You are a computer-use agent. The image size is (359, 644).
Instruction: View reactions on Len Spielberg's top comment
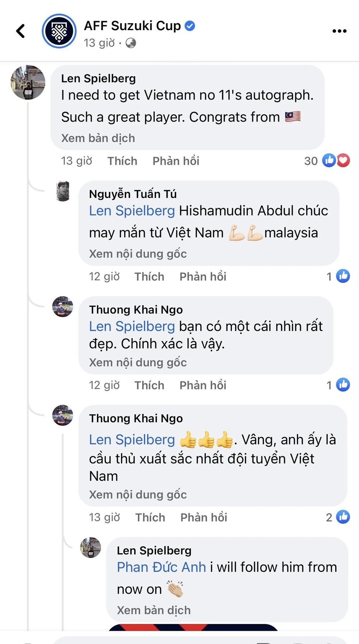336,161
